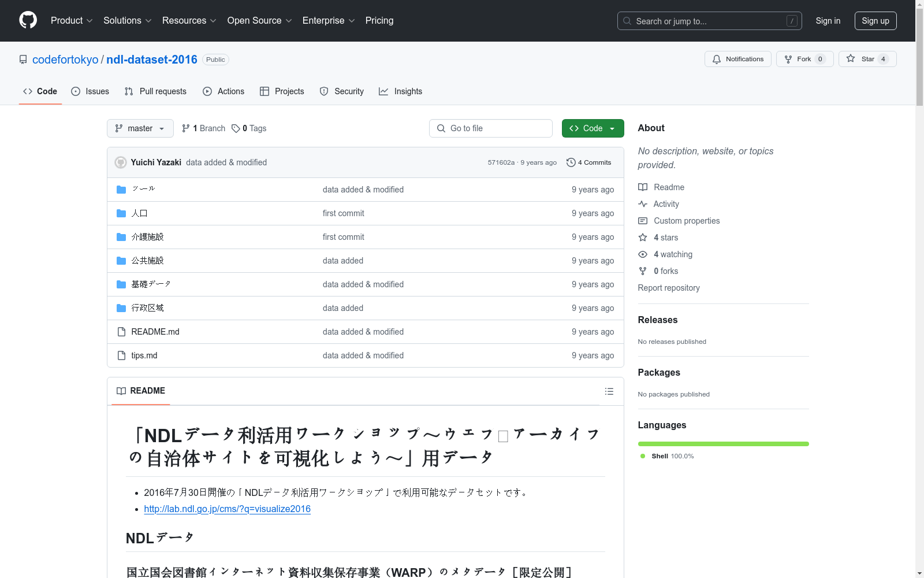
Task: Open the Yuichi Yazaki author link
Action: pos(156,162)
